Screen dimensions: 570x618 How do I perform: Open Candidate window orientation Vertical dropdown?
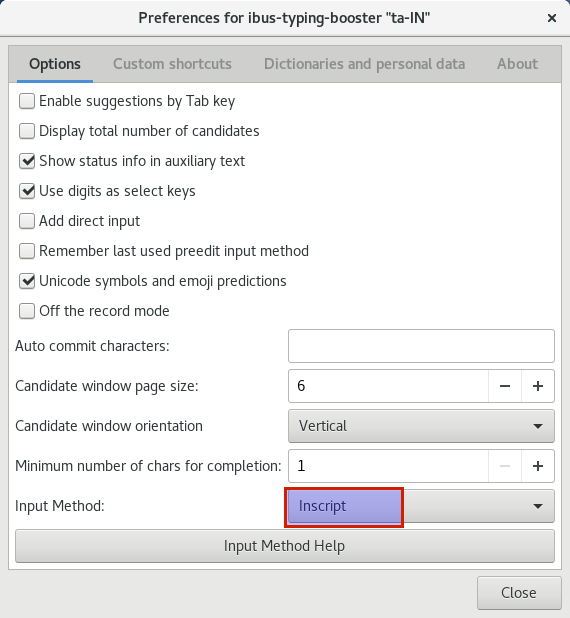421,426
